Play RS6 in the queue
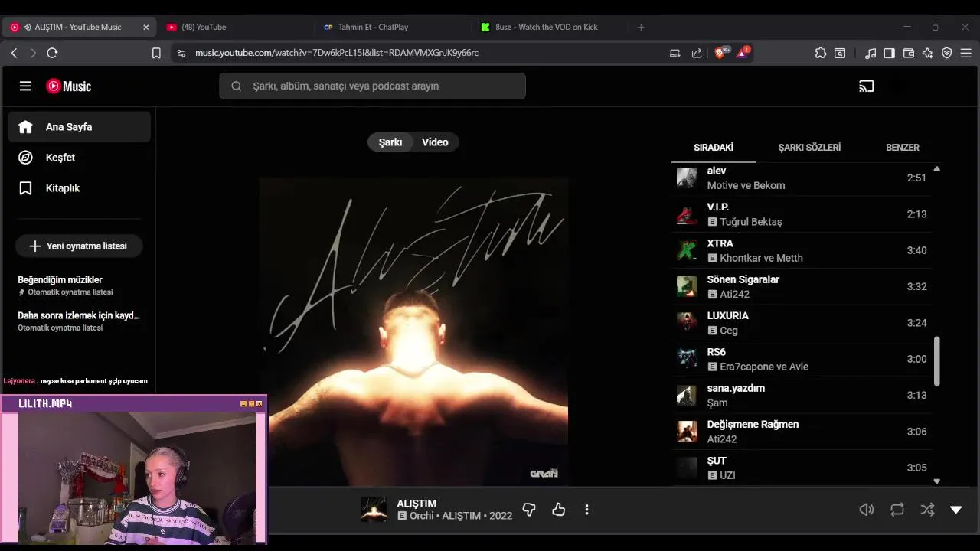This screenshot has width=980, height=551. pyautogui.click(x=802, y=359)
